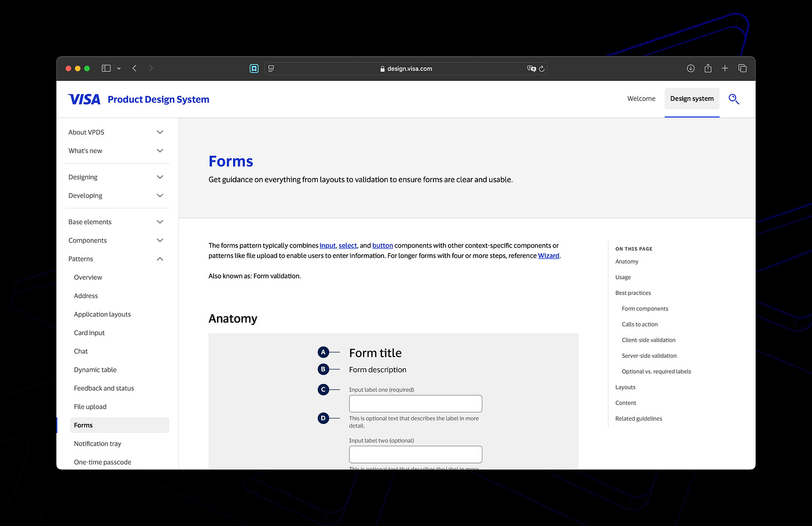812x526 pixels.
Task: Click the "Form description" text in the diagram
Action: (x=378, y=369)
